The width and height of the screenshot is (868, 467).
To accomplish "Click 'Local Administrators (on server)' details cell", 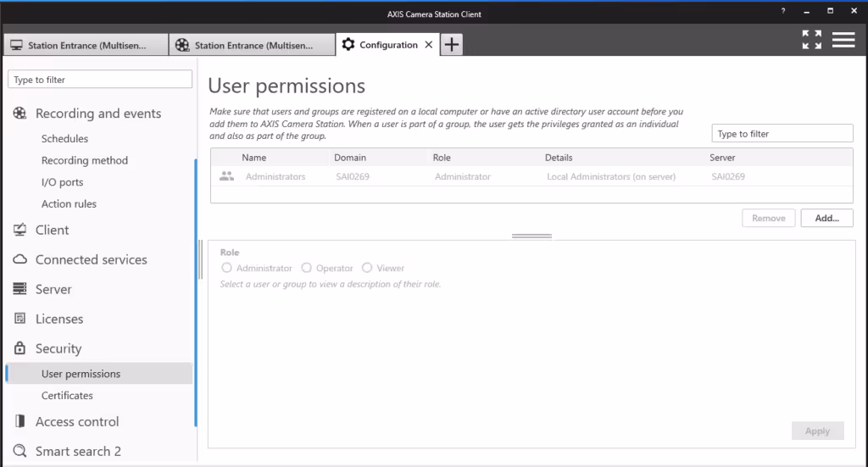I will pos(611,176).
